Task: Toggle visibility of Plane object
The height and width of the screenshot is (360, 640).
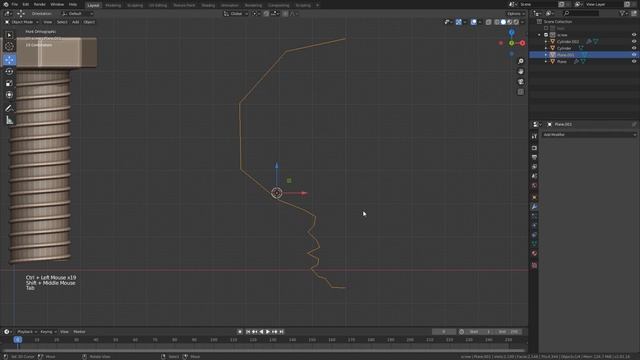Action: tap(634, 61)
